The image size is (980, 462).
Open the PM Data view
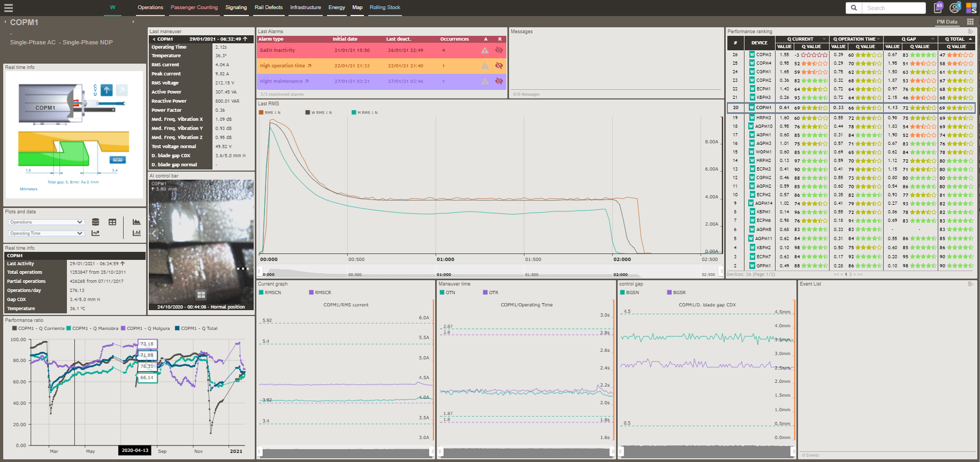947,22
